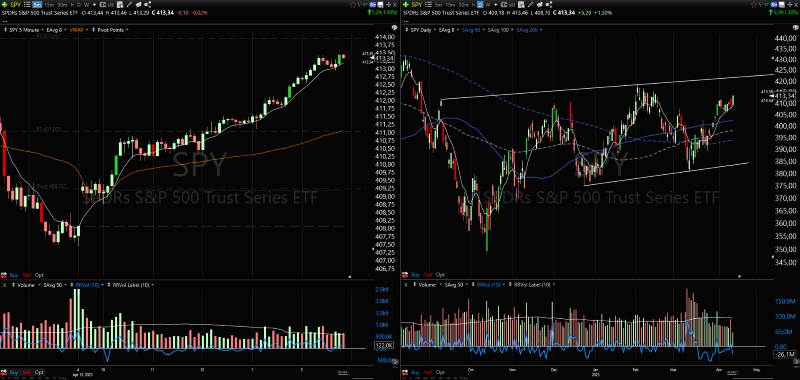Click the color palette icon on right chart
Image resolution: width=800 pixels, height=380 pixels.
(795, 28)
